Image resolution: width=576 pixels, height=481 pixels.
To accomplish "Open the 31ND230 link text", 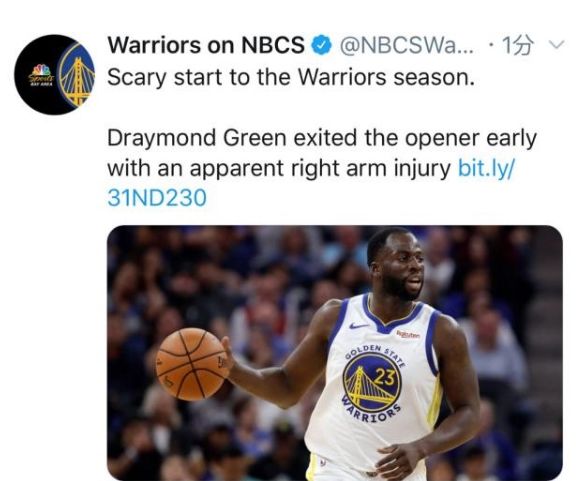I will pyautogui.click(x=157, y=198).
